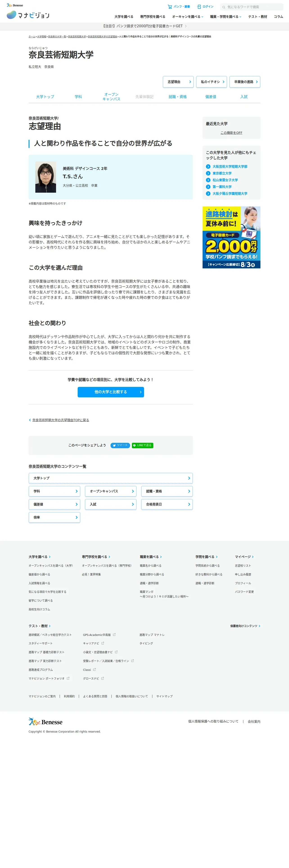289x868 pixels.
Task: Click the 卒業後の進路 button
Action: click(x=245, y=82)
